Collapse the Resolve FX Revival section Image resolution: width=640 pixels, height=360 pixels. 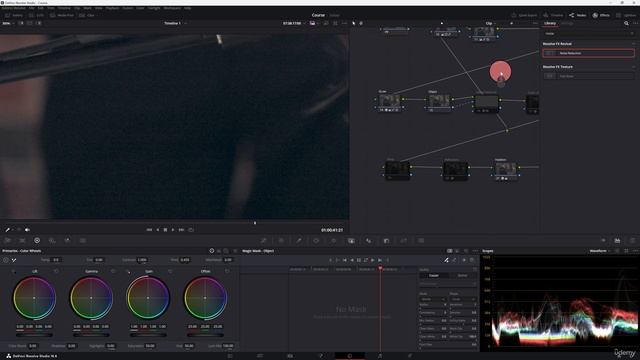(x=633, y=44)
